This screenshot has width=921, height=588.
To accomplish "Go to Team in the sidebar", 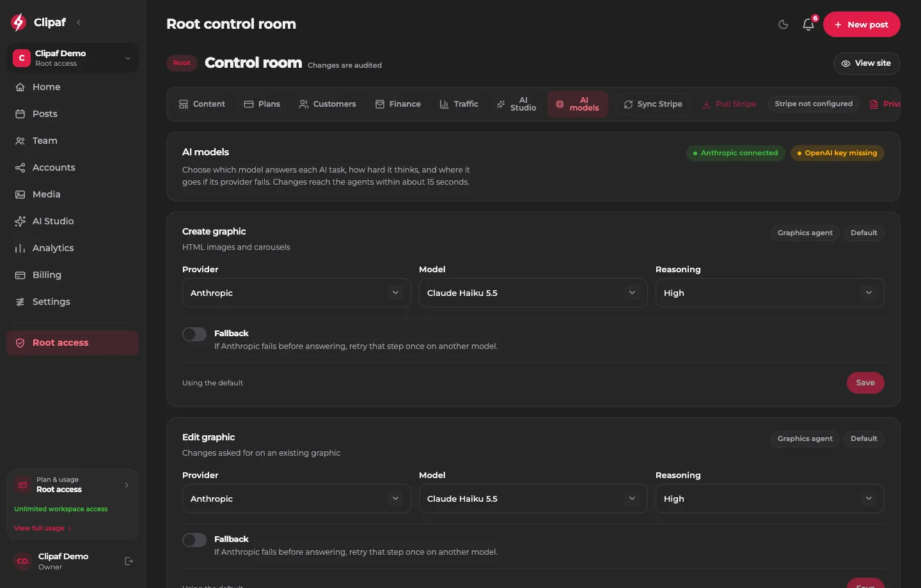I will click(x=72, y=141).
